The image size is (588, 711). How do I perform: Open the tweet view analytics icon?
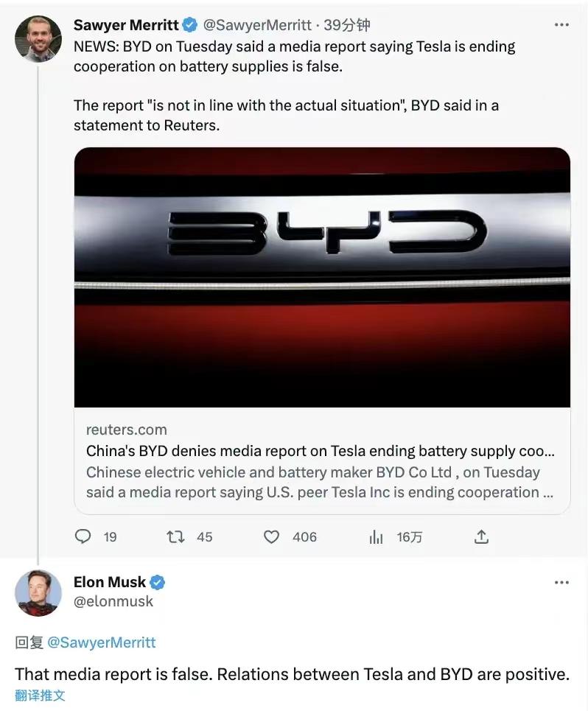377,537
